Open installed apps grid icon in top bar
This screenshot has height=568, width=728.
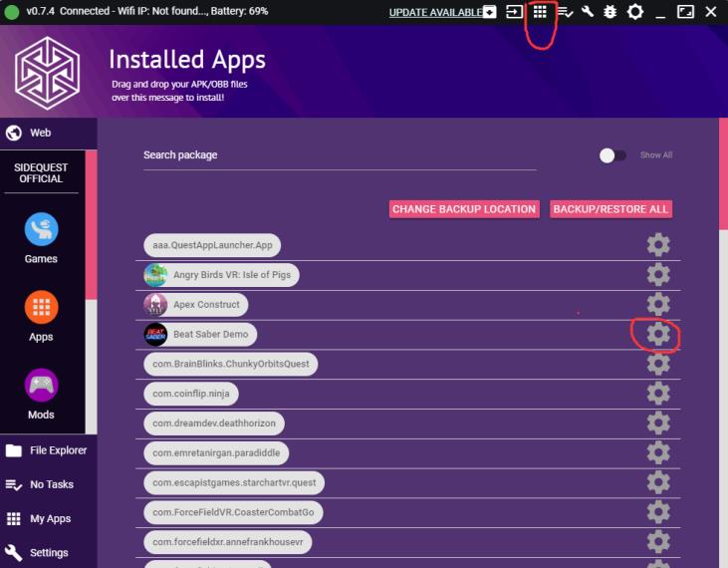[x=540, y=11]
